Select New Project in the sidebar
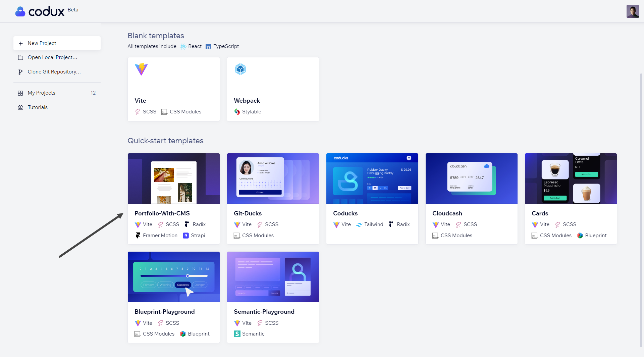 57,43
